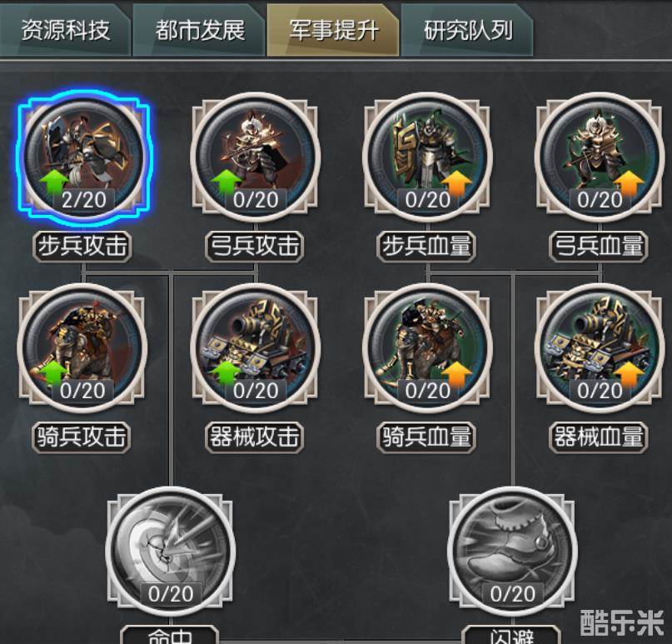Image resolution: width=672 pixels, height=644 pixels.
Task: Open the 研究队列 research queue tab
Action: pyautogui.click(x=468, y=30)
